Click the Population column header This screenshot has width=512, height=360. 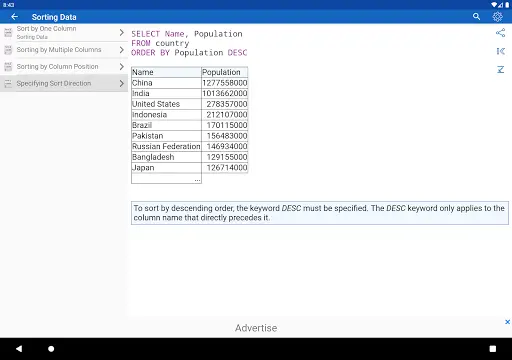[x=224, y=72]
